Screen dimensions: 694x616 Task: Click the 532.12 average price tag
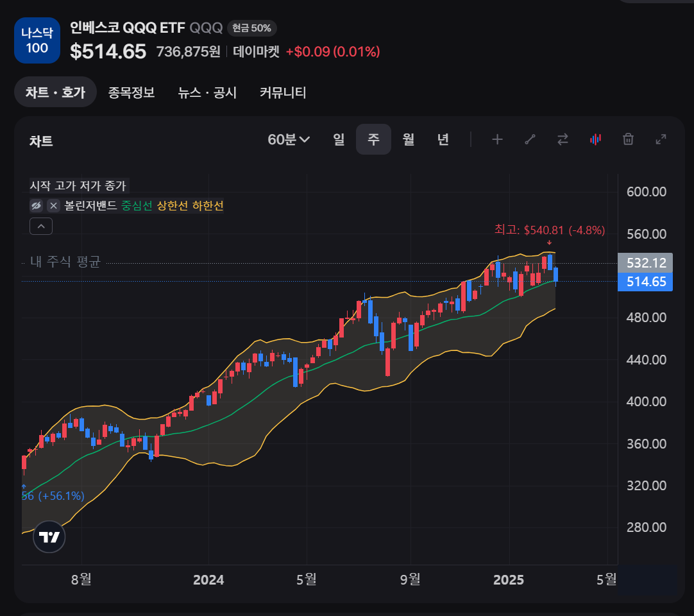[x=645, y=263]
